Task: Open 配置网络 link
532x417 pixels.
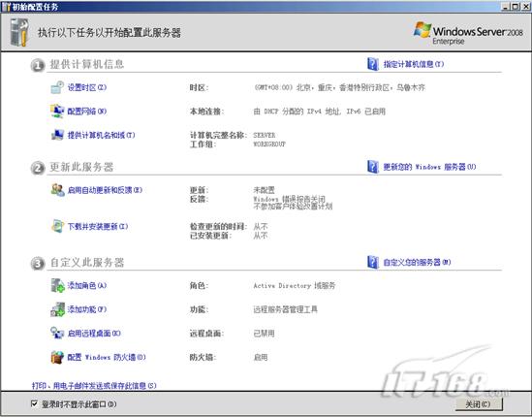Action: pyautogui.click(x=87, y=112)
